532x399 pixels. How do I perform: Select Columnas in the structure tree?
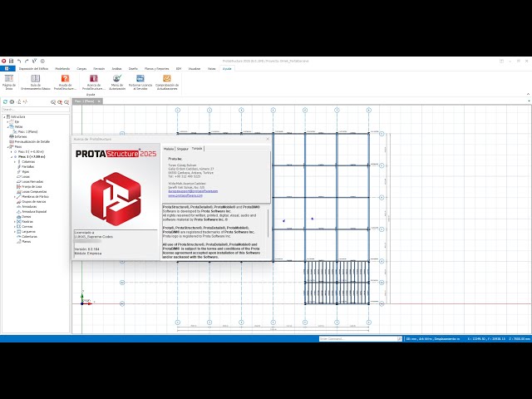pos(28,162)
